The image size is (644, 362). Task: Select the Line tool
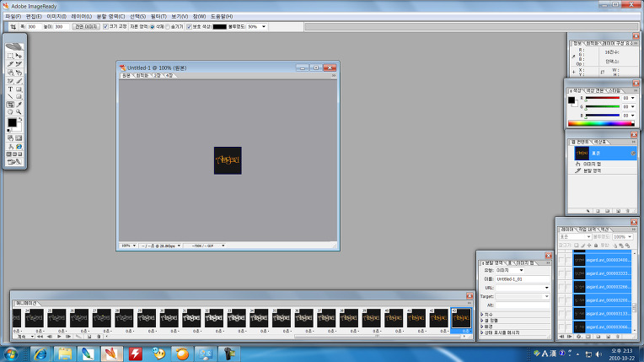(x=10, y=97)
